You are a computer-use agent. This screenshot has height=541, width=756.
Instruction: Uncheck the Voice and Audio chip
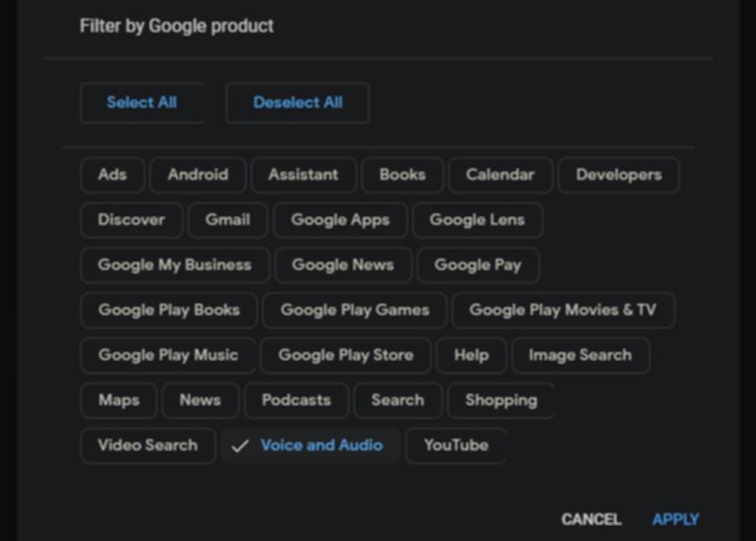click(310, 446)
